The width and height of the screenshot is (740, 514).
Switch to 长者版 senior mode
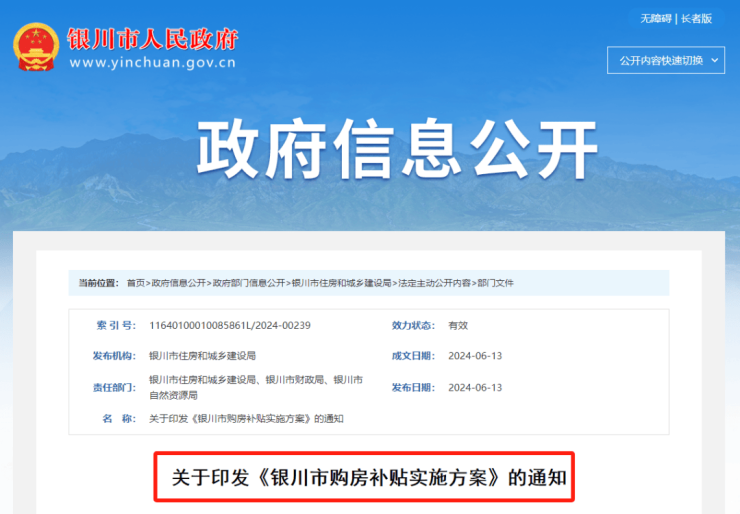point(696,19)
